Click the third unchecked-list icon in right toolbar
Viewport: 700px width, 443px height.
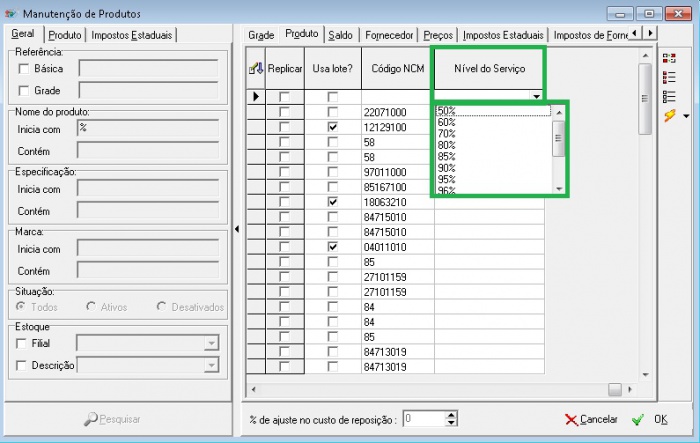pyautogui.click(x=669, y=96)
